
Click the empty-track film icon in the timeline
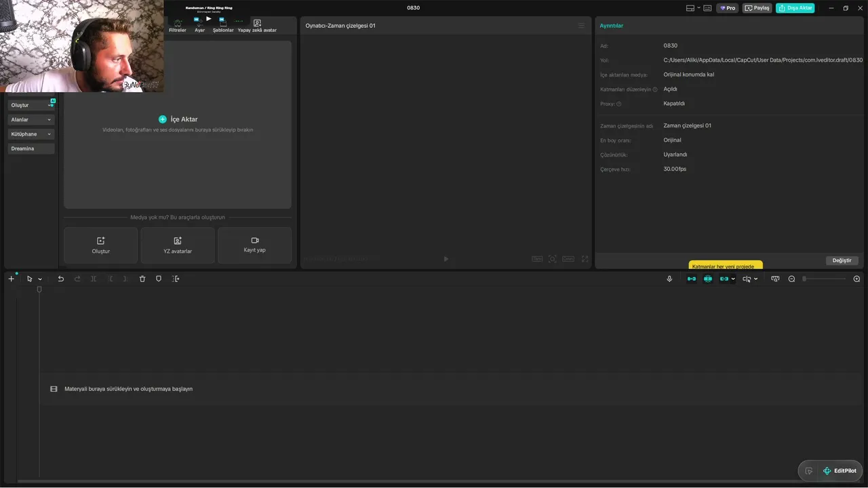pyautogui.click(x=54, y=389)
